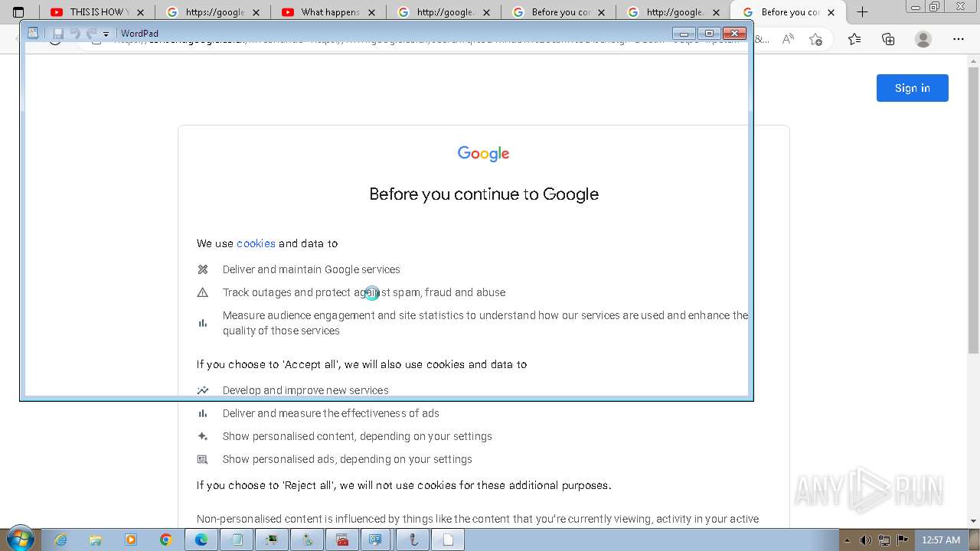Viewport: 980px width, 551px height.
Task: Switch to the 'https://google' tab
Action: [x=214, y=12]
